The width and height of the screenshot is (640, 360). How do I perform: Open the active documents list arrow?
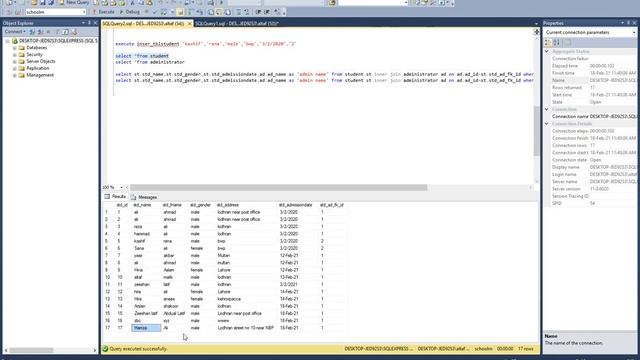[x=536, y=24]
